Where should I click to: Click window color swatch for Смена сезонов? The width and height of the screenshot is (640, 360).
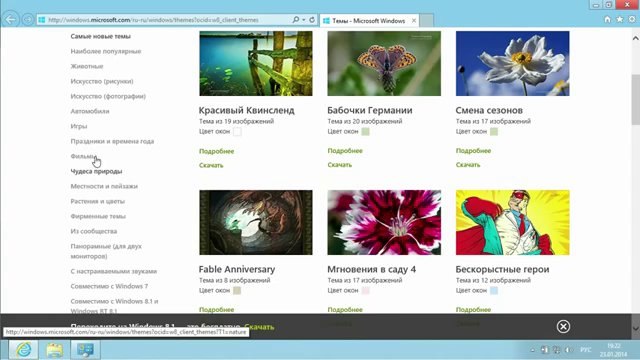(x=494, y=131)
